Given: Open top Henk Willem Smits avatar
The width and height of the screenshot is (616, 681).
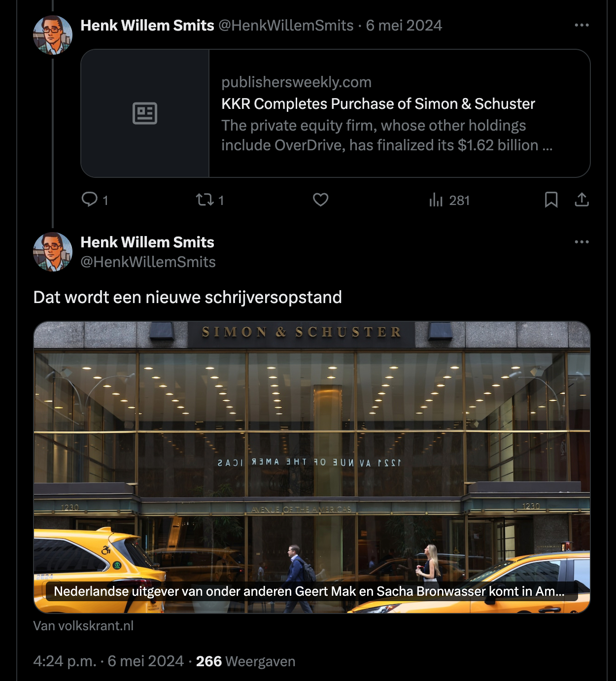Looking at the screenshot, I should click(53, 35).
